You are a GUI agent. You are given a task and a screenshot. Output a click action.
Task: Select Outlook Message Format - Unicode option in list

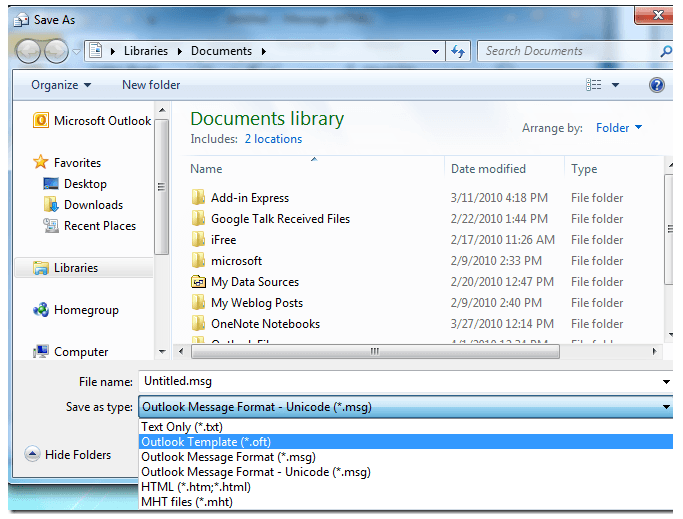406,472
